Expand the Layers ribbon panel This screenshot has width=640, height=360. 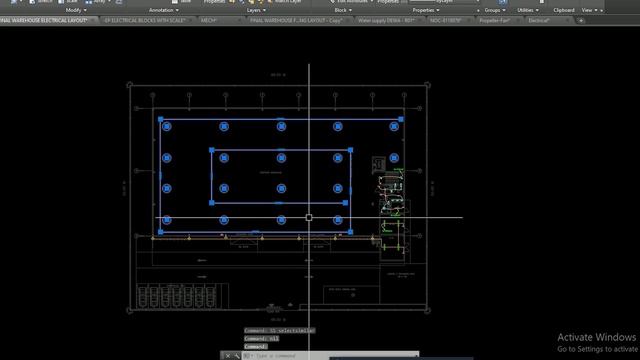(x=256, y=10)
